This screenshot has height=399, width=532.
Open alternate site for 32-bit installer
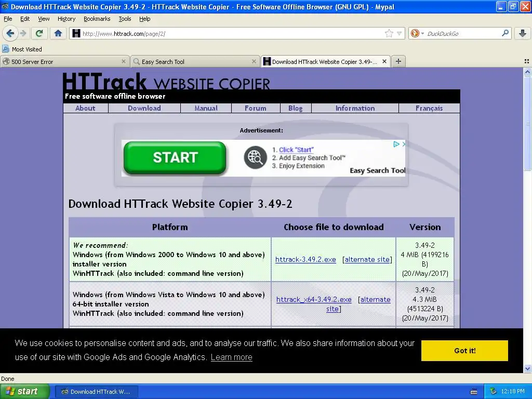(367, 260)
